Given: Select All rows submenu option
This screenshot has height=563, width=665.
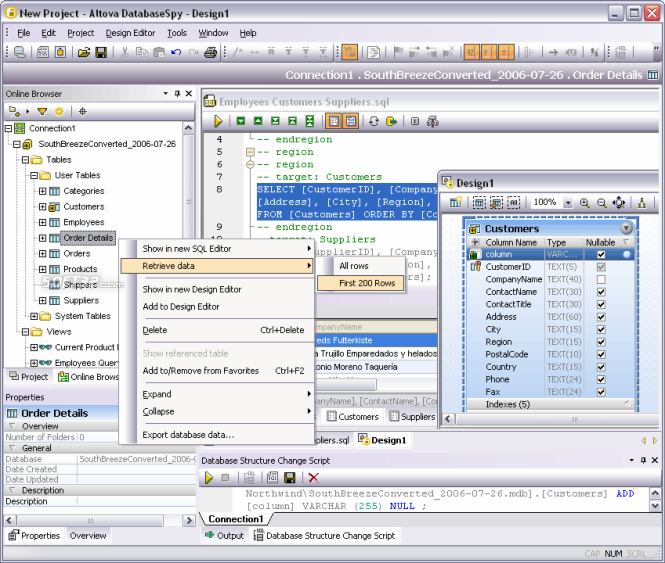Looking at the screenshot, I should [354, 266].
